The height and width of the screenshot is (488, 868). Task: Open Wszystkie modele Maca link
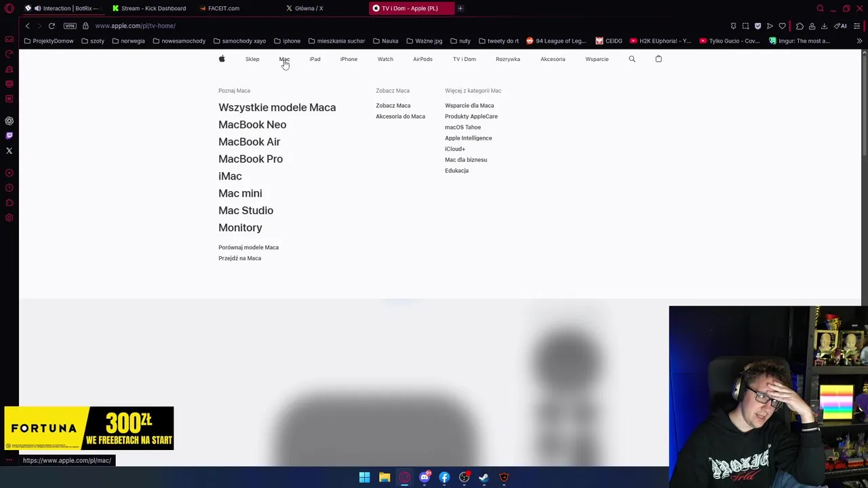pos(277,107)
